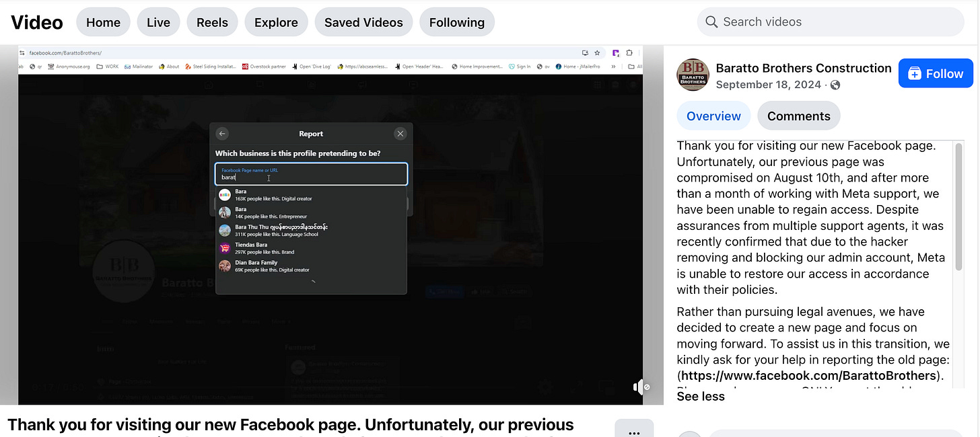Viewport: 980px width, 437px height.
Task: Switch to the Live tab
Action: (158, 22)
